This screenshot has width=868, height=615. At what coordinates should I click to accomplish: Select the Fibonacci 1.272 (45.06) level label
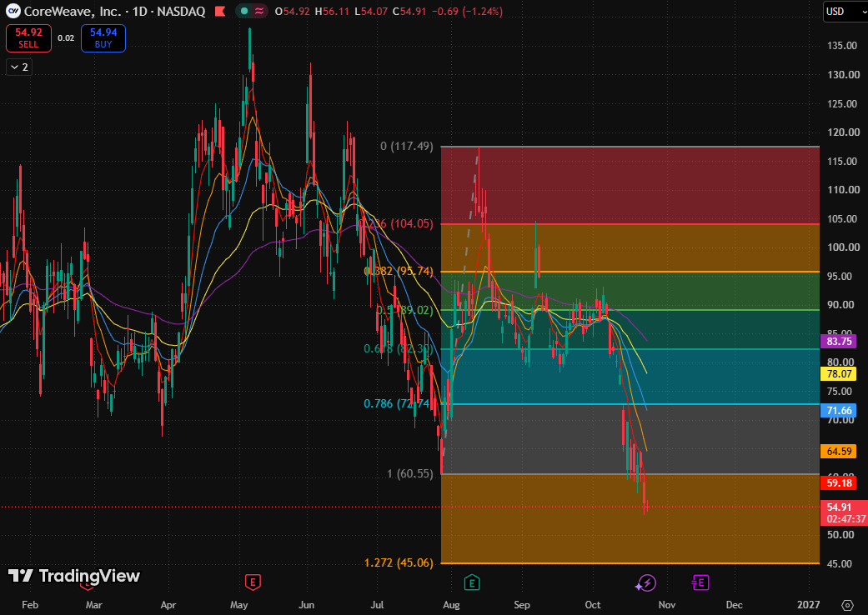[399, 562]
